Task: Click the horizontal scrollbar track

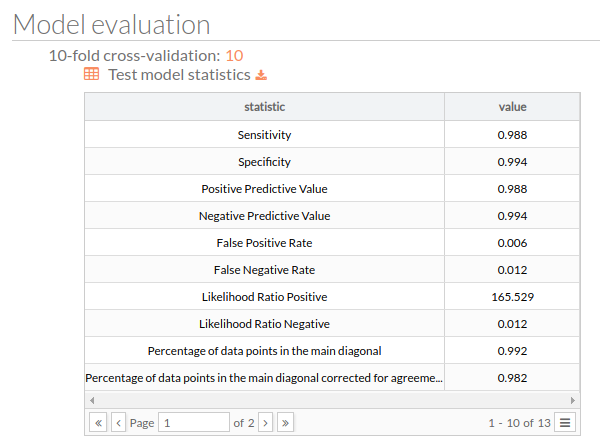Action: (332, 400)
